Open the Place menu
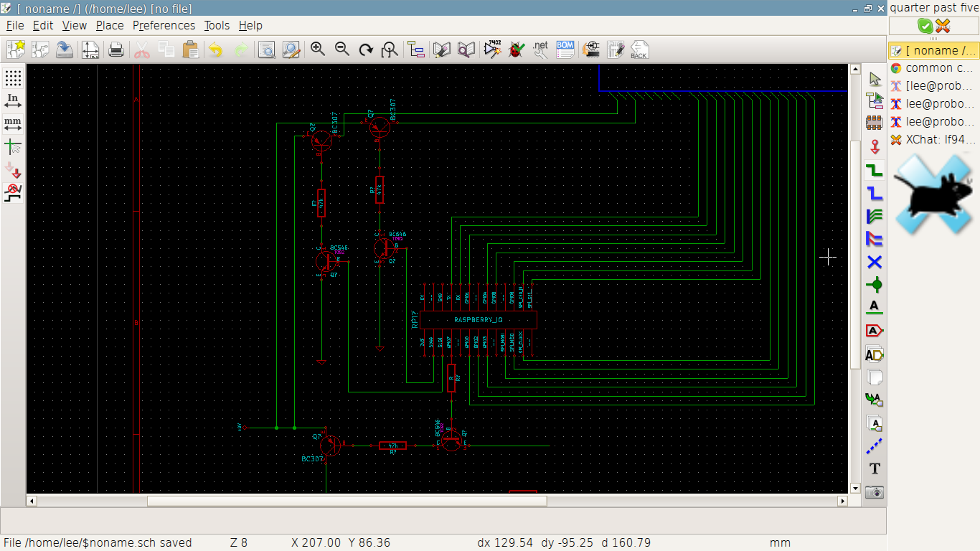 pos(110,25)
